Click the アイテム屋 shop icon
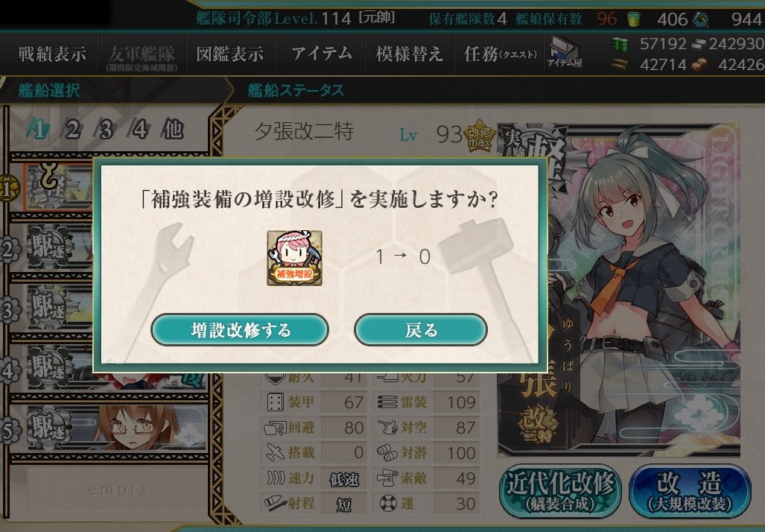 (564, 52)
